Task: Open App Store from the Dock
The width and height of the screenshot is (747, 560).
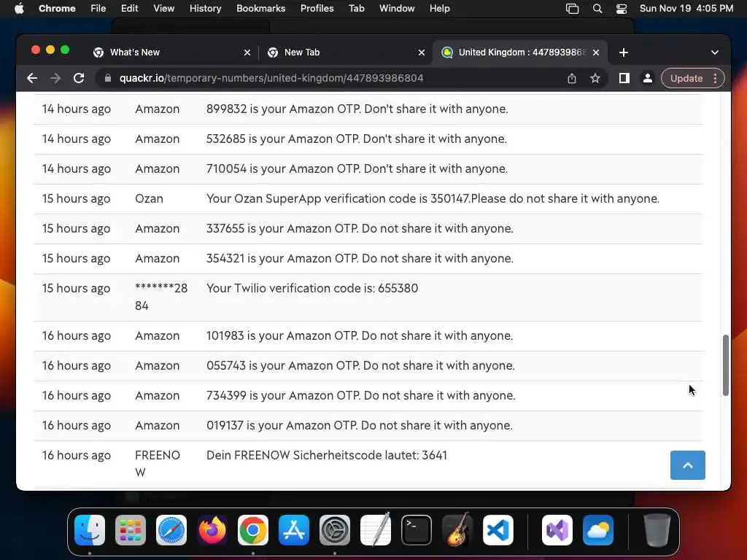Action: tap(294, 530)
